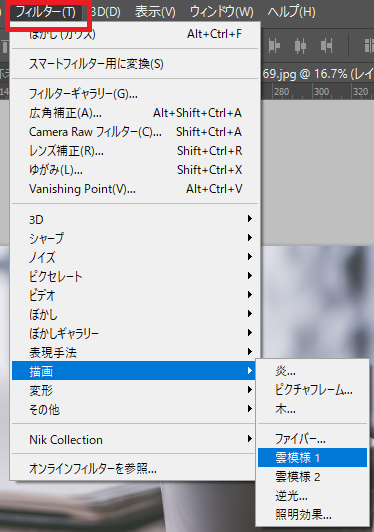This screenshot has height=532, width=374.
Task: Open the 3D(D) menu
Action: pos(106,12)
